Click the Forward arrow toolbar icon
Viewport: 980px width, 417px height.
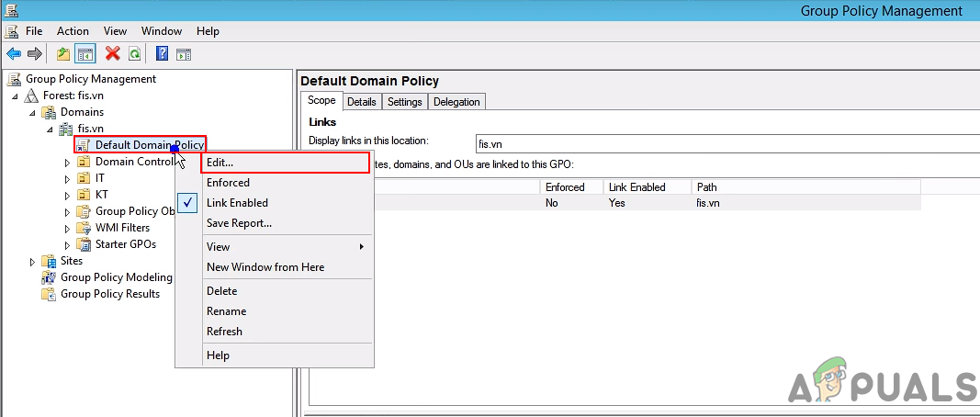[34, 54]
